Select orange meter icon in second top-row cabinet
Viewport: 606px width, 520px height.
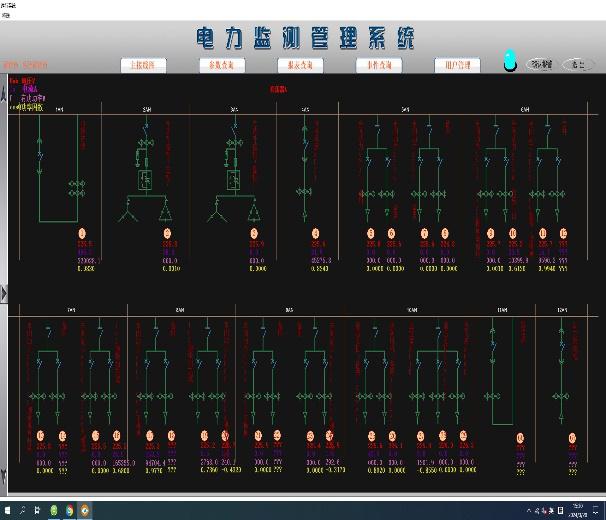(x=167, y=234)
